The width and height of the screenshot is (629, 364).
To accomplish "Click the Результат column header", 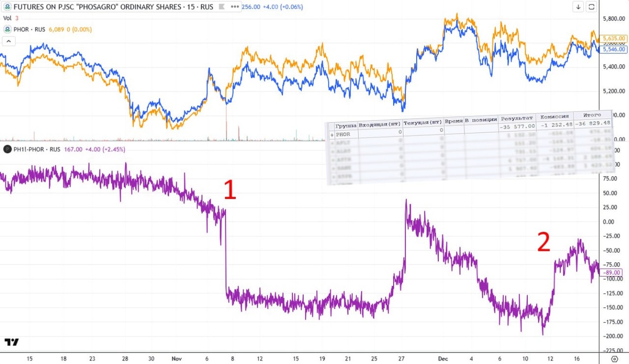I will click(x=517, y=118).
